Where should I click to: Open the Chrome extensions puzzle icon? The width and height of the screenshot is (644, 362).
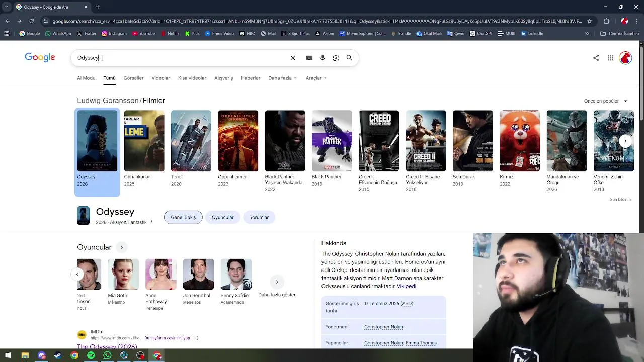pos(607,21)
